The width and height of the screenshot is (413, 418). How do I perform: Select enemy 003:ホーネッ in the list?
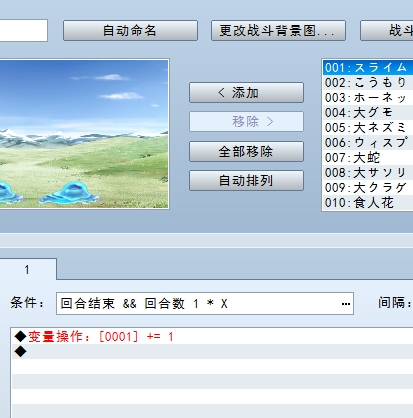368,98
